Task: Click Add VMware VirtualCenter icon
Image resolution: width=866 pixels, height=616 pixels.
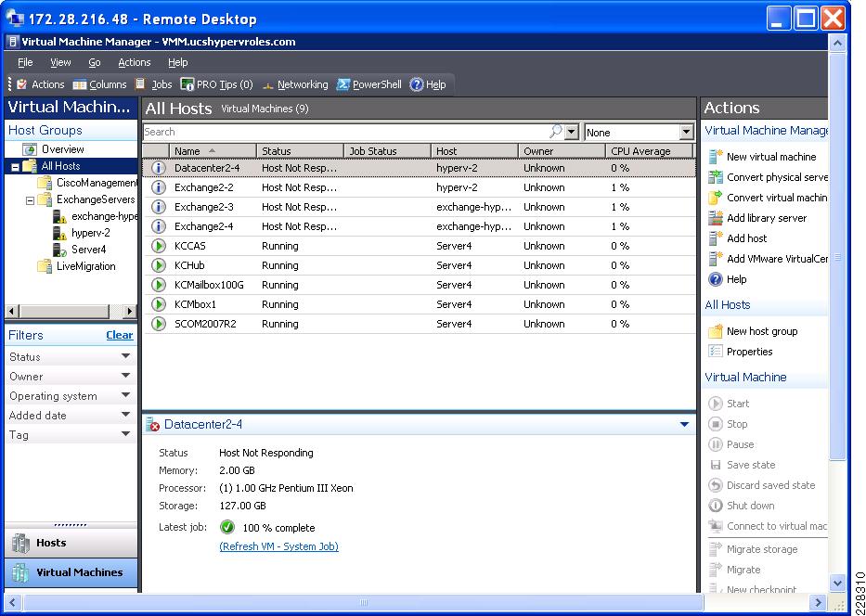Action: click(716, 259)
